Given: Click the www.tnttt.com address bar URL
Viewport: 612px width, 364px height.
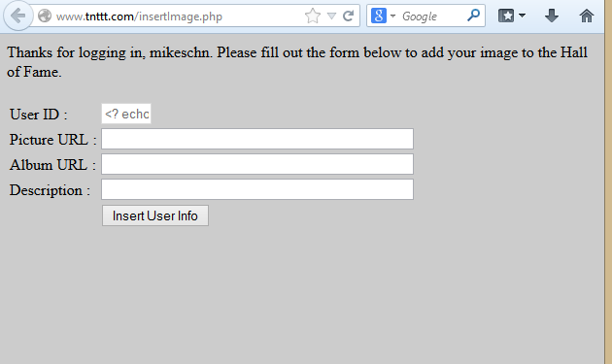Looking at the screenshot, I should point(139,17).
